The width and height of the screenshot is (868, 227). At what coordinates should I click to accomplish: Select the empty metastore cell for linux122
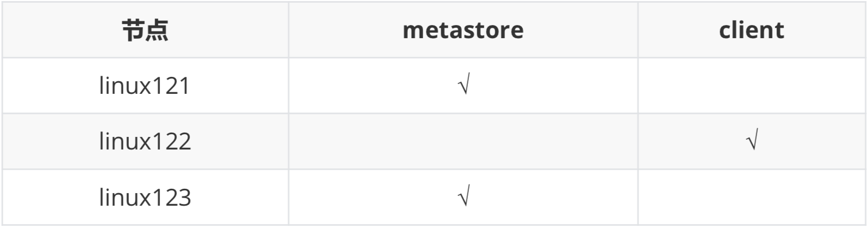(x=463, y=142)
